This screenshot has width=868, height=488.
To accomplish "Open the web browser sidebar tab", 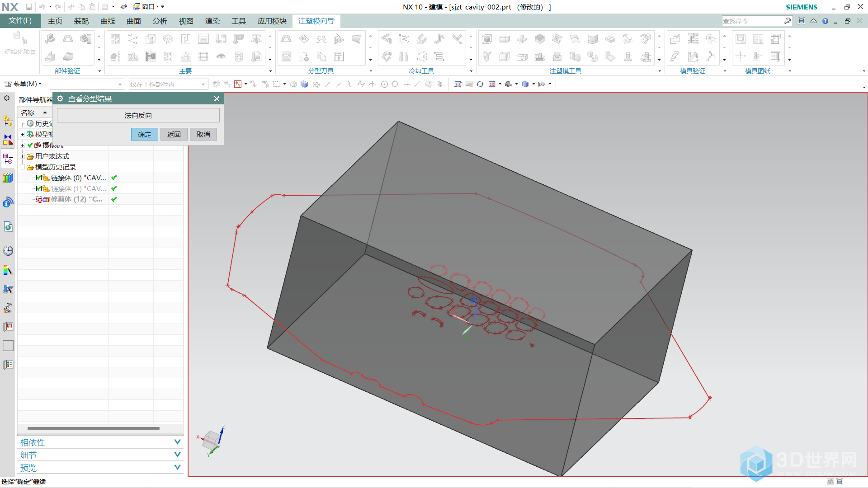I will [8, 227].
